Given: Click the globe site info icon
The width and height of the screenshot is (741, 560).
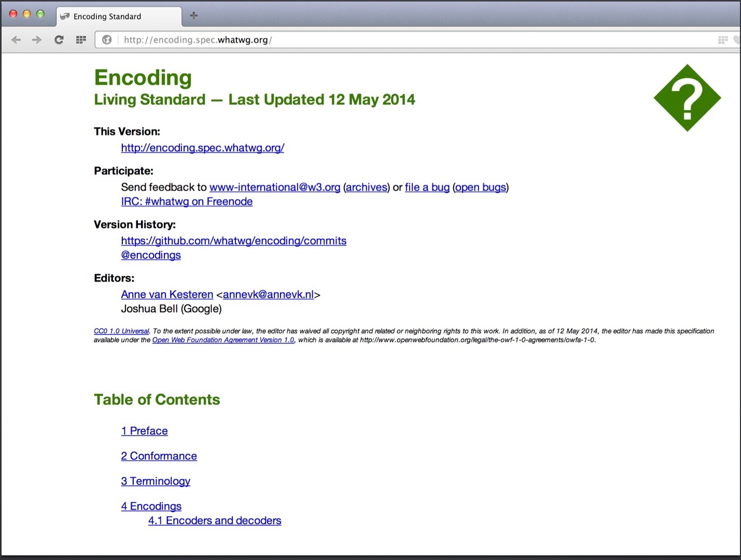Looking at the screenshot, I should point(107,40).
